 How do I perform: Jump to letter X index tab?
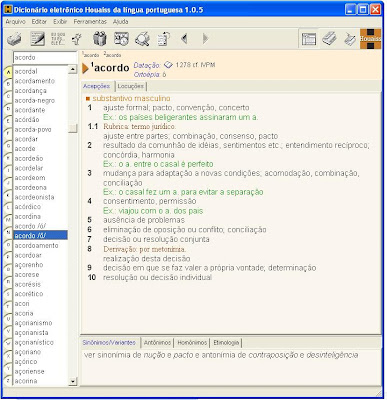click(8, 356)
